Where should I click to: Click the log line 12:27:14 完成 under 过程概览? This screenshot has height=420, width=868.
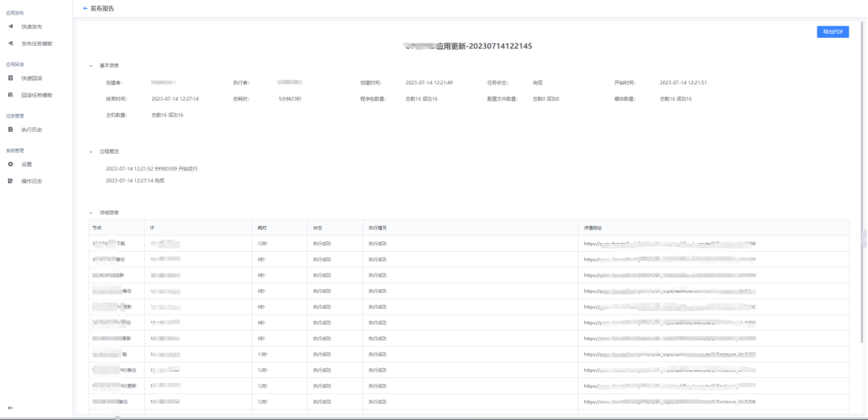[x=135, y=181]
